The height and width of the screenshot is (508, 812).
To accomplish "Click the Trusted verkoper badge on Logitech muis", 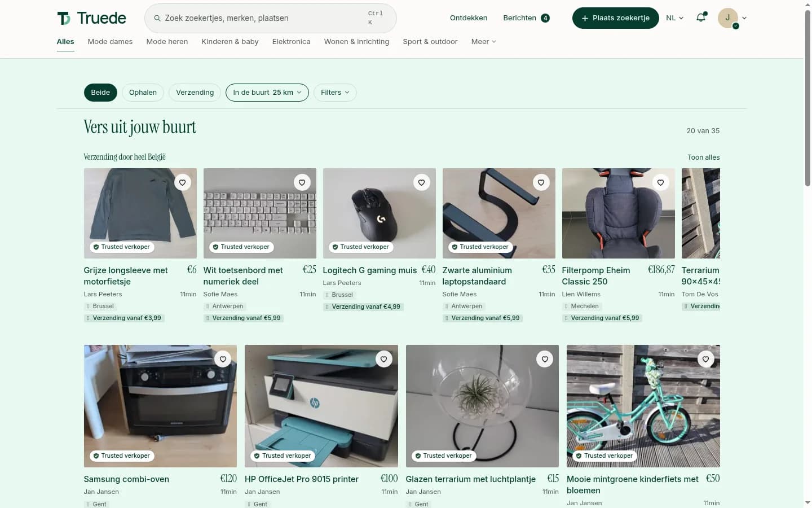I will tap(361, 247).
